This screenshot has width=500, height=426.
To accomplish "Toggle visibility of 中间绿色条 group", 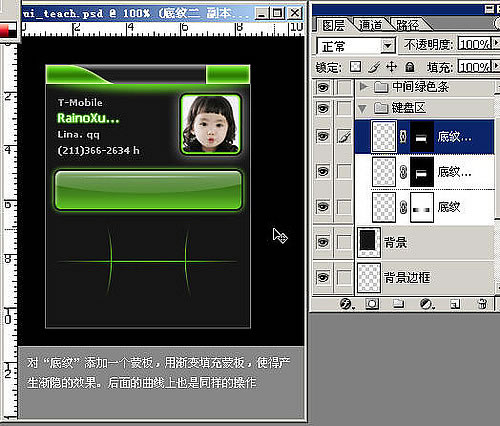I will [323, 88].
